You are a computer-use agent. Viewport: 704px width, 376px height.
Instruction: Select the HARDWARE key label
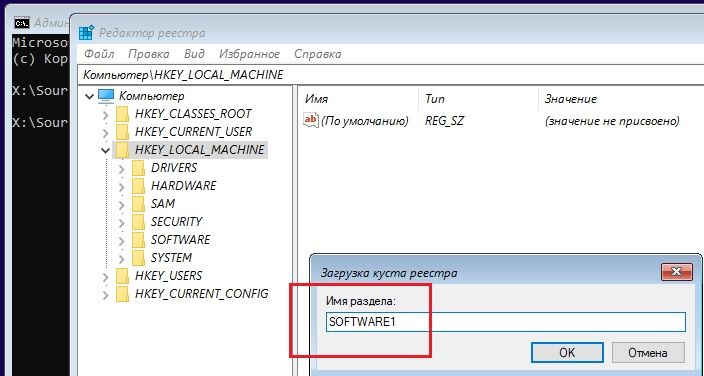pyautogui.click(x=184, y=186)
